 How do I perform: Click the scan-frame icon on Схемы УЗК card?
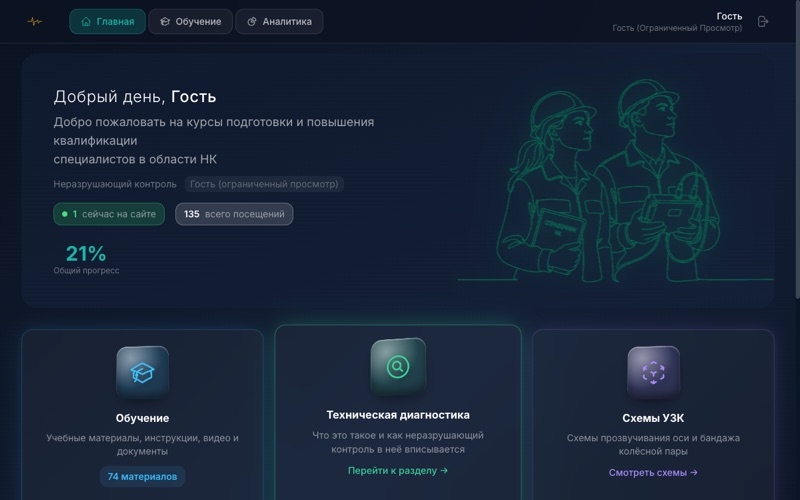click(x=654, y=372)
